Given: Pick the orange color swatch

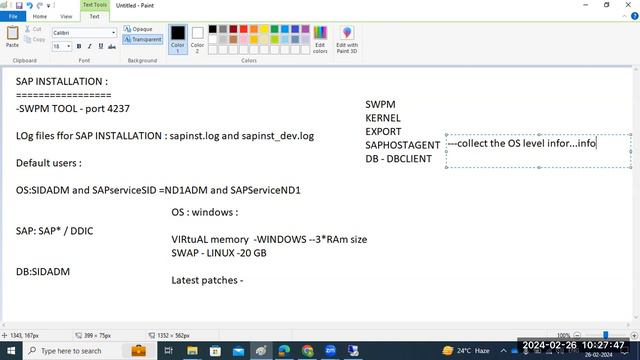Looking at the screenshot, I should [254, 29].
